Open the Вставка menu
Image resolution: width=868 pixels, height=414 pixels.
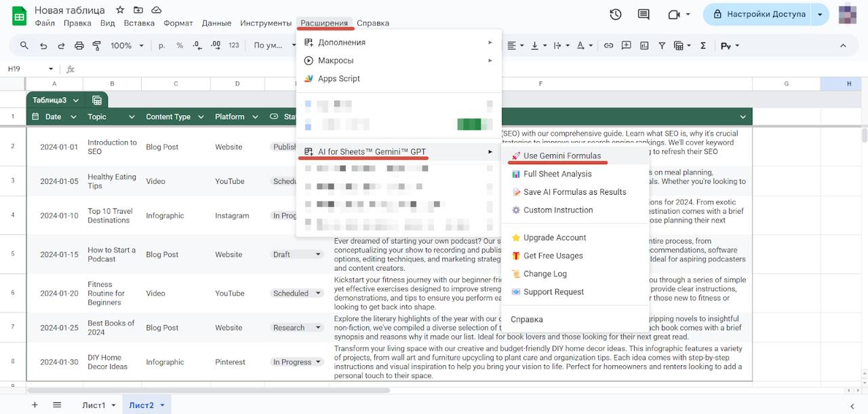coord(139,23)
